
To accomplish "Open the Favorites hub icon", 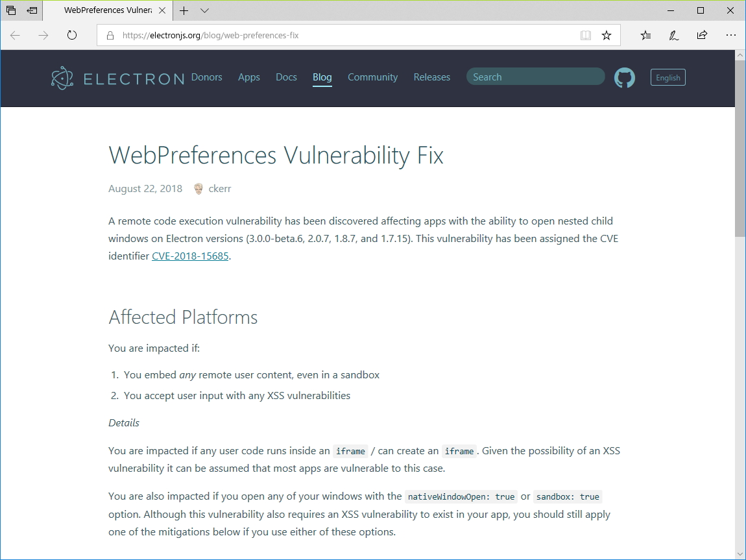I will point(645,36).
